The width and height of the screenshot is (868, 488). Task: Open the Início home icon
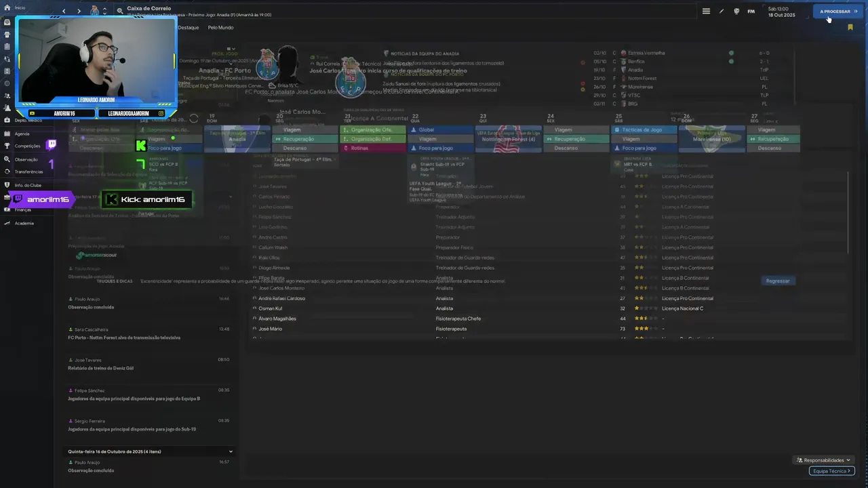(7, 7)
